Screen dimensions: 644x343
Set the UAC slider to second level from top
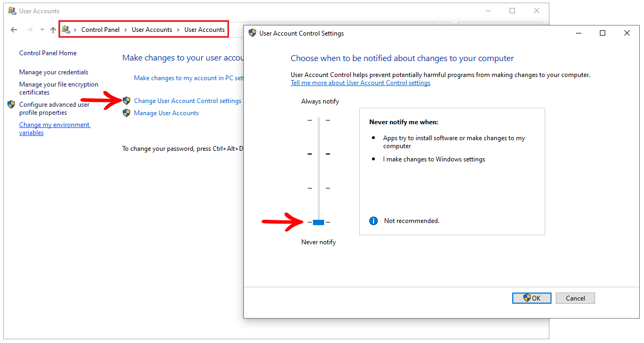pos(319,154)
